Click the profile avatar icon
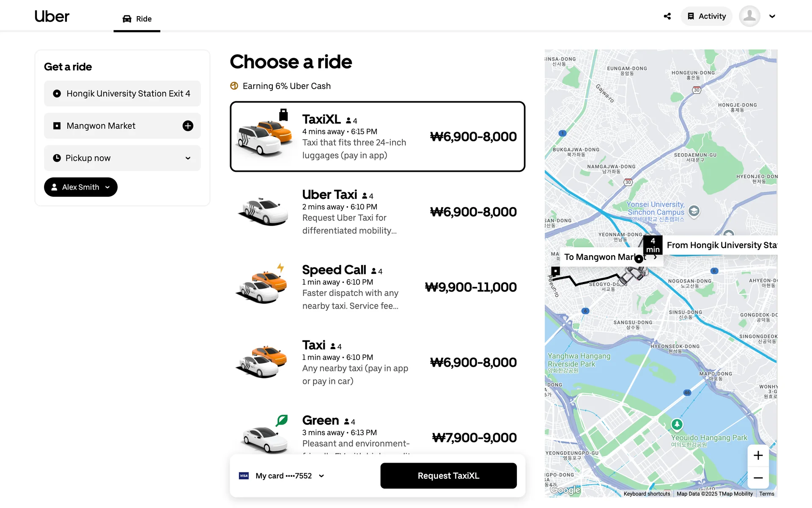This screenshot has height=508, width=812. (x=749, y=16)
